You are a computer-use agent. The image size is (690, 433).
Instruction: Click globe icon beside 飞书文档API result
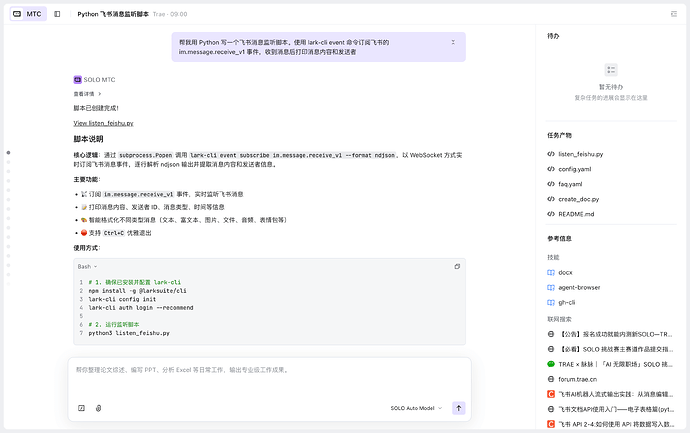[551, 409]
